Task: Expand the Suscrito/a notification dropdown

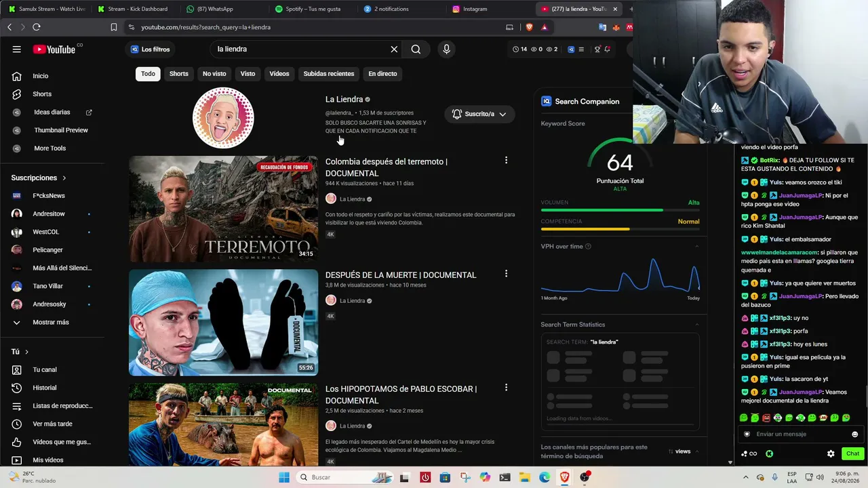Action: coord(480,114)
